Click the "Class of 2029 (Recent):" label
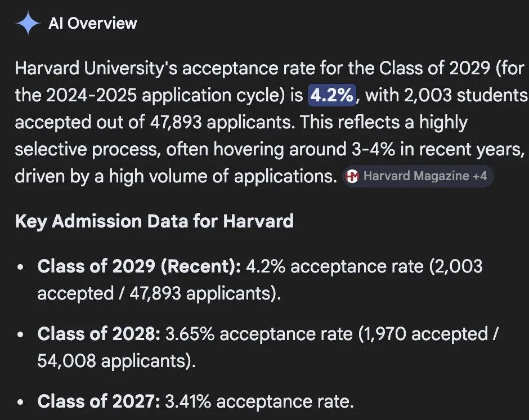 coord(139,266)
